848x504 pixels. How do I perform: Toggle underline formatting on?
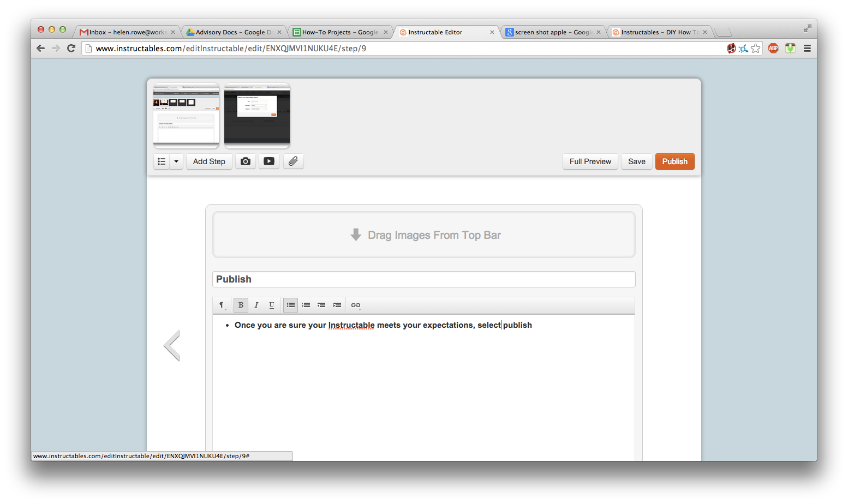coord(271,305)
